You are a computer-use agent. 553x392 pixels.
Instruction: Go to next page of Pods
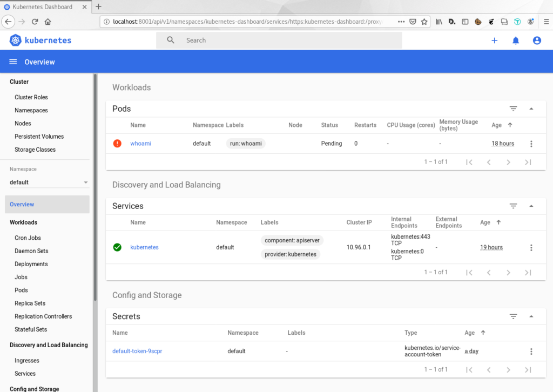[508, 162]
